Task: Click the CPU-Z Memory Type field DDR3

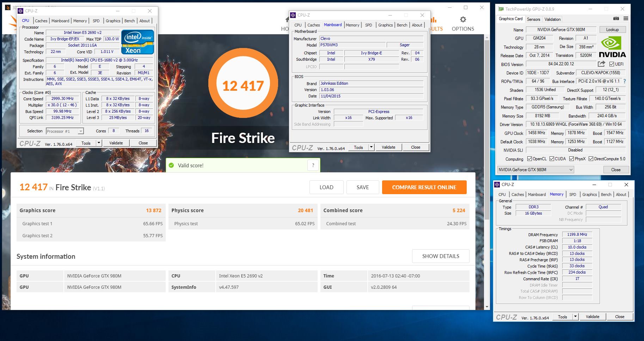Action: click(533, 207)
